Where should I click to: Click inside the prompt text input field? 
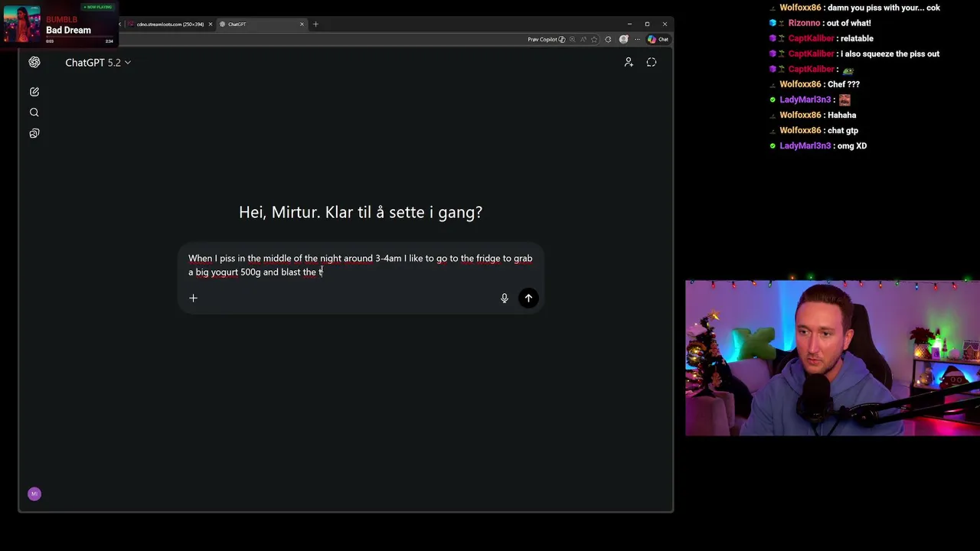[360, 265]
